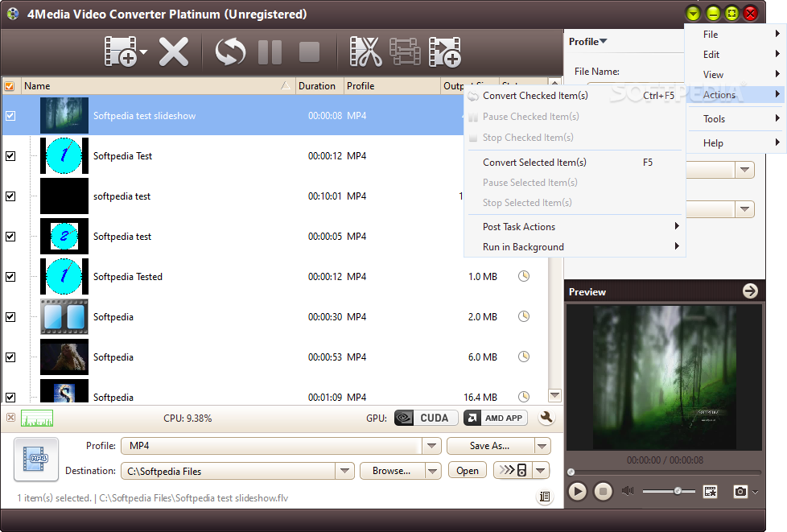The image size is (787, 532).
Task: Select the Softpedia Tested clock thumbnail
Action: coord(64,277)
